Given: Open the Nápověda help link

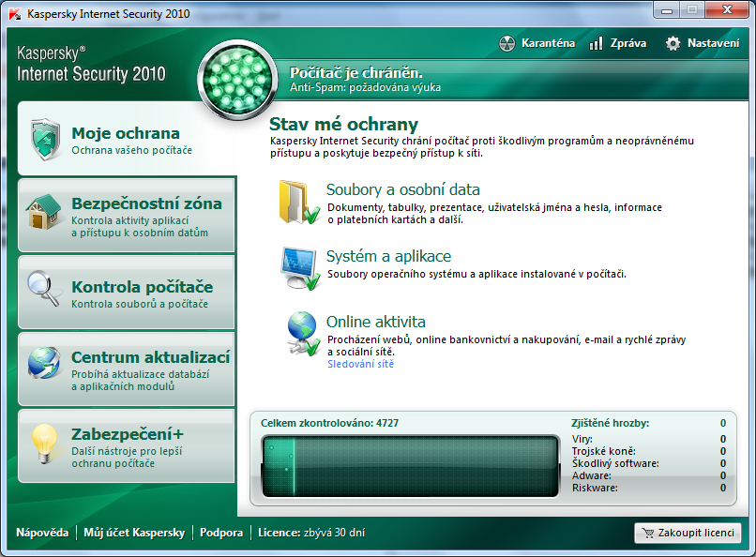Looking at the screenshot, I should coord(42,533).
